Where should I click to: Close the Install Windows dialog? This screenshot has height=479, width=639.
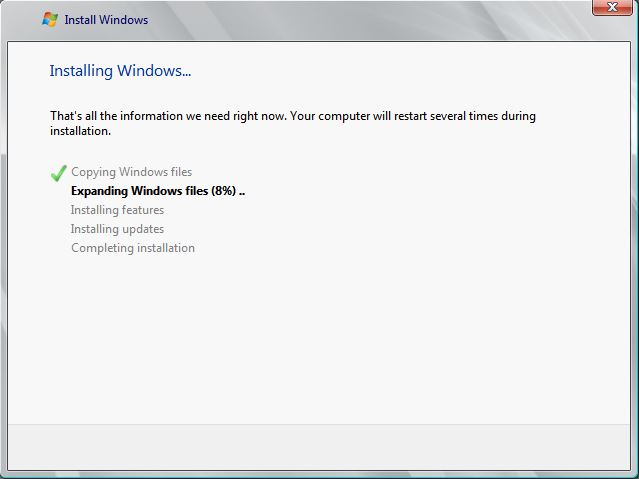(612, 7)
